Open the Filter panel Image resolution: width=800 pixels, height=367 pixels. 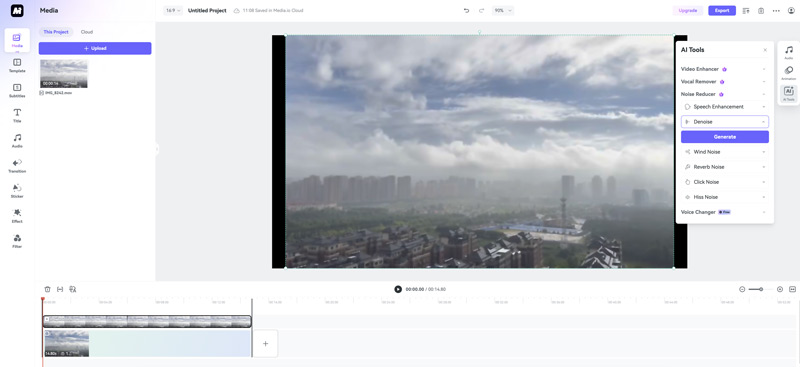pos(17,241)
